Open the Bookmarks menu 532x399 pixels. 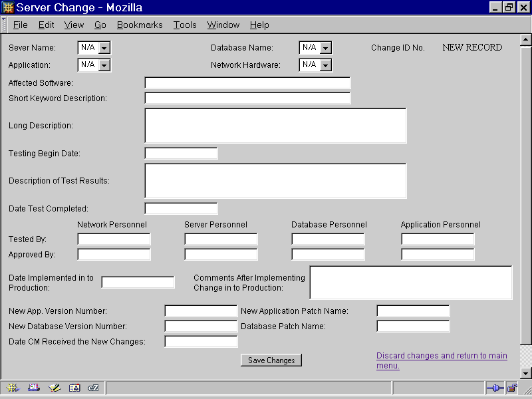(140, 25)
